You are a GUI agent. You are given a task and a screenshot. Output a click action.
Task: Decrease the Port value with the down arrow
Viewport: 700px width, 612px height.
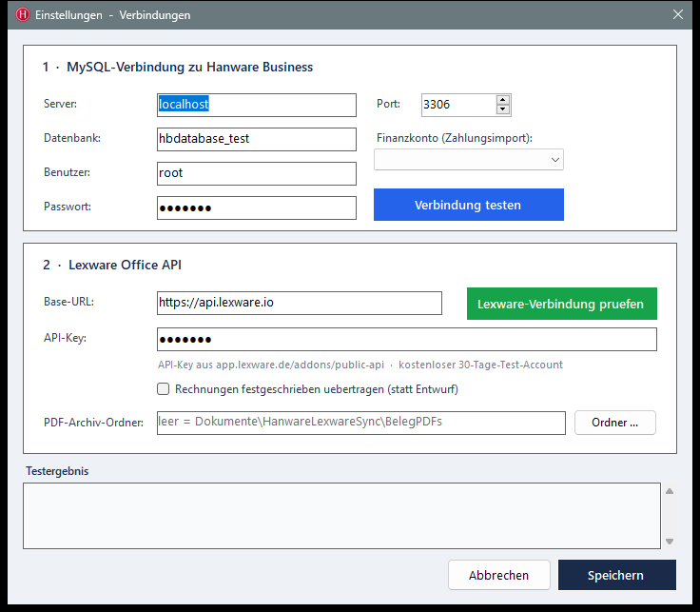pyautogui.click(x=503, y=109)
